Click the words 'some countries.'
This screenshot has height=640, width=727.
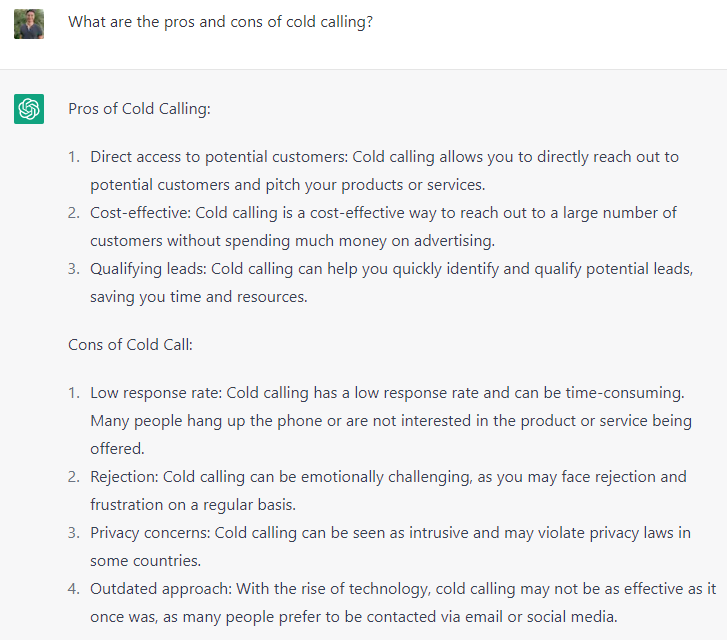pos(146,561)
